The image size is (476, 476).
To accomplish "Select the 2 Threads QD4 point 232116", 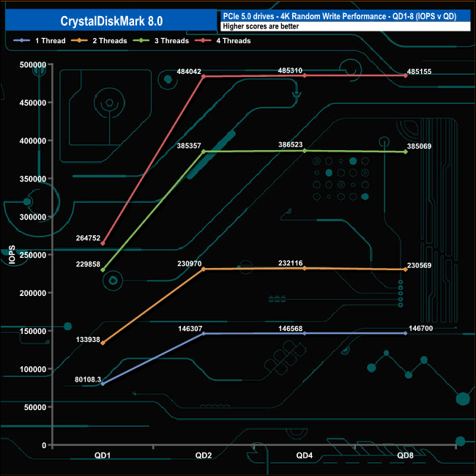I will point(305,268).
